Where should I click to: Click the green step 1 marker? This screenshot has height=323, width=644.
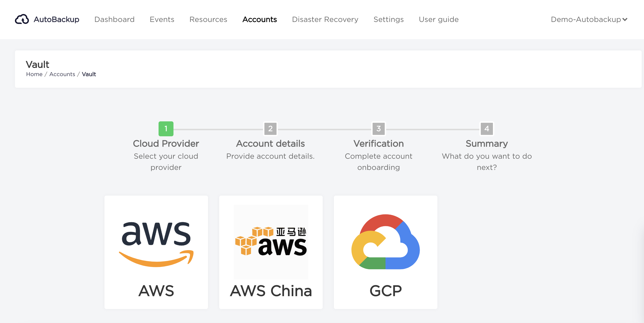pyautogui.click(x=166, y=129)
